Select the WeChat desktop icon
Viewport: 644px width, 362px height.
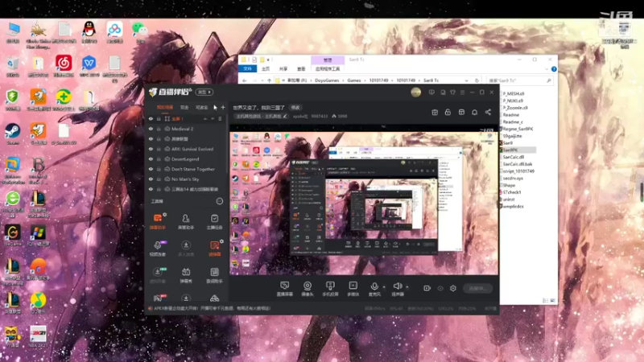pos(140,32)
